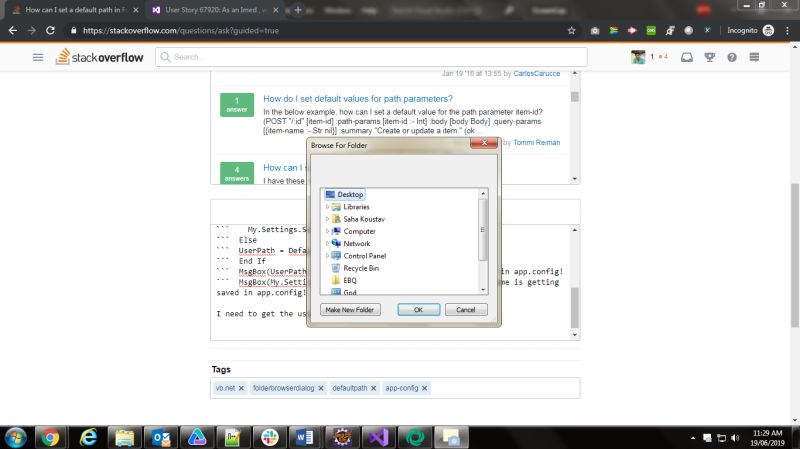Image resolution: width=800 pixels, height=449 pixels.
Task: Expand the Control Panel tree node
Action: [328, 256]
